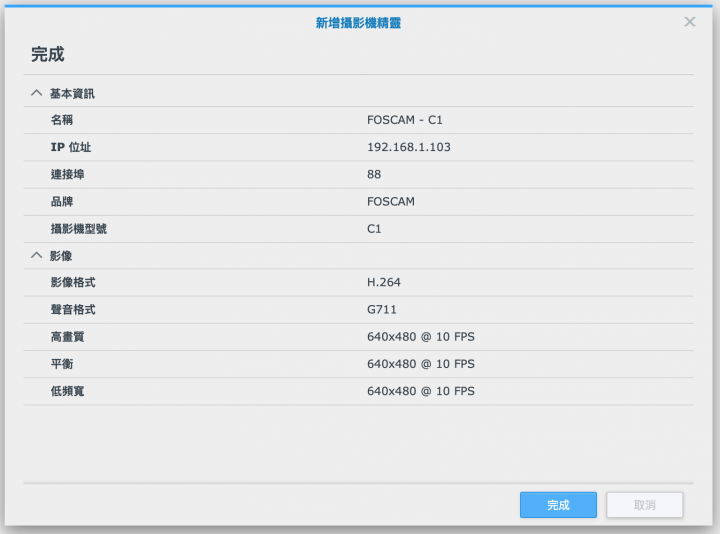
Task: Collapse the 影像 section chevron
Action: click(36, 255)
